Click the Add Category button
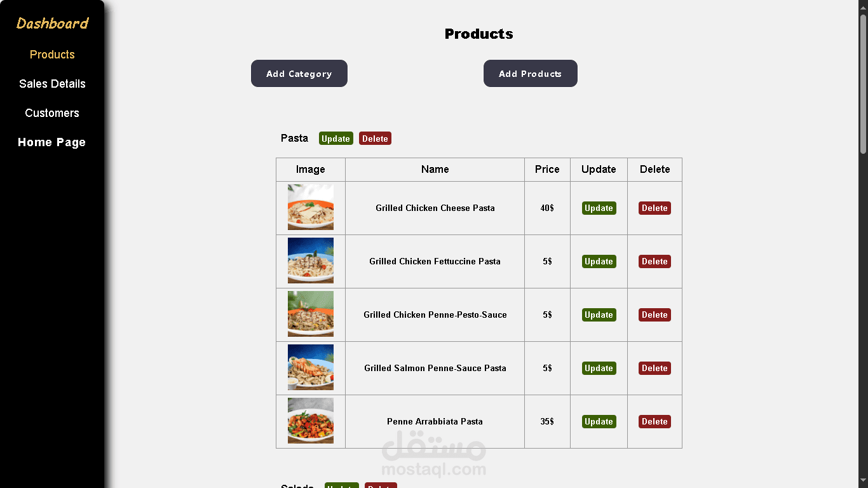This screenshot has height=488, width=868. (x=299, y=74)
